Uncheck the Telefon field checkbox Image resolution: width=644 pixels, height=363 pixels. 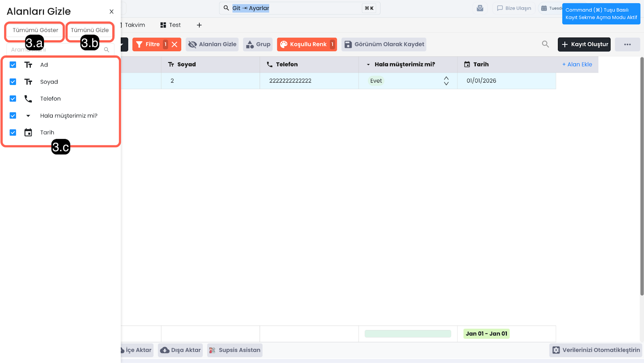[x=13, y=99]
